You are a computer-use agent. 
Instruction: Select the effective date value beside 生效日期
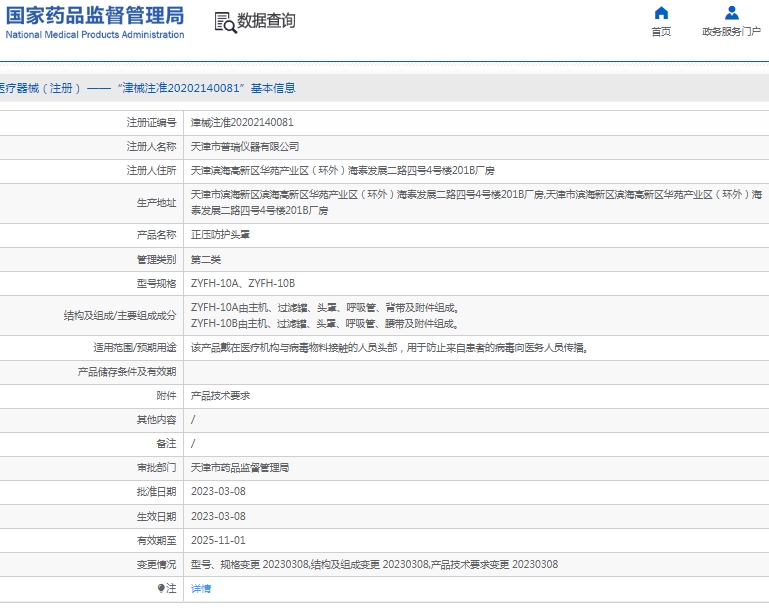point(218,516)
